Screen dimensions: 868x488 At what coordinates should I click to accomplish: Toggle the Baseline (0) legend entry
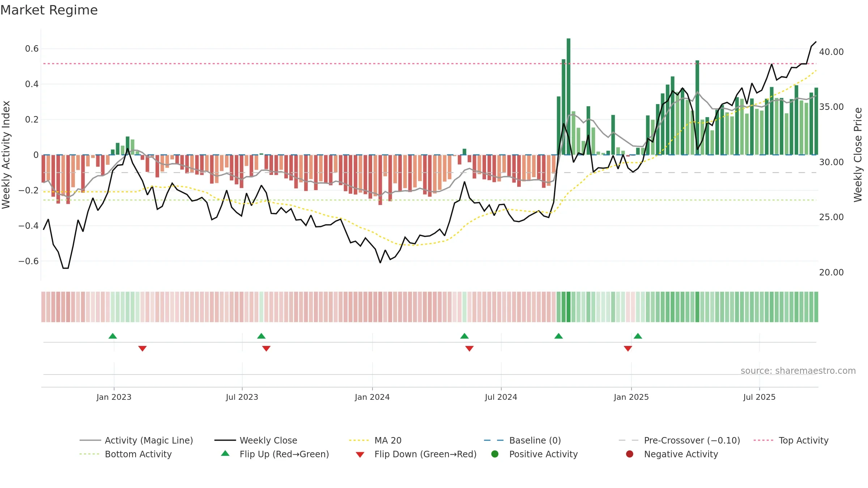522,440
